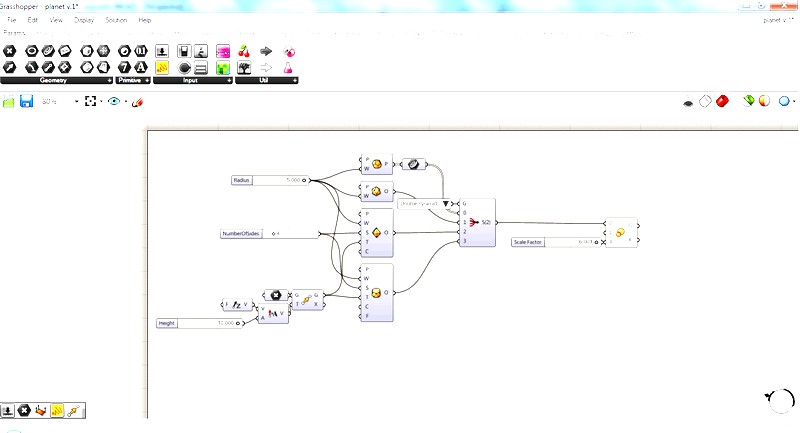This screenshot has height=433, width=800.
Task: Click Panel icon in bottom recent bar
Action: [x=57, y=411]
